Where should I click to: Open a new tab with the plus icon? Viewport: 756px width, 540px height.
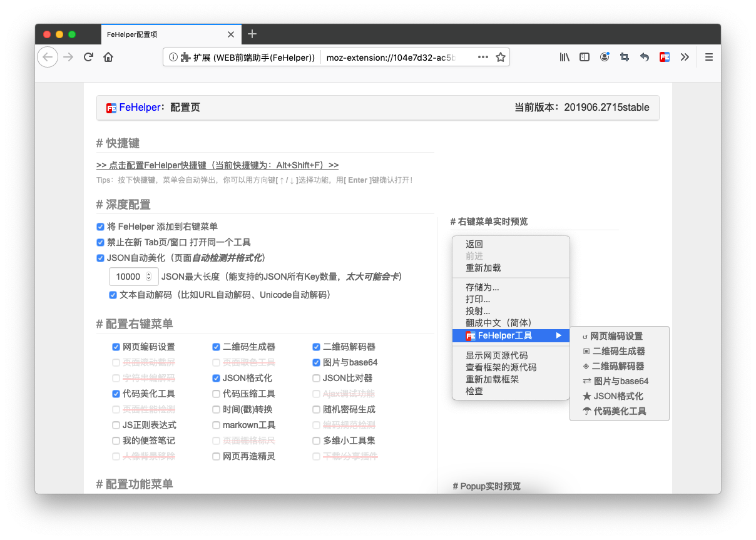point(252,34)
